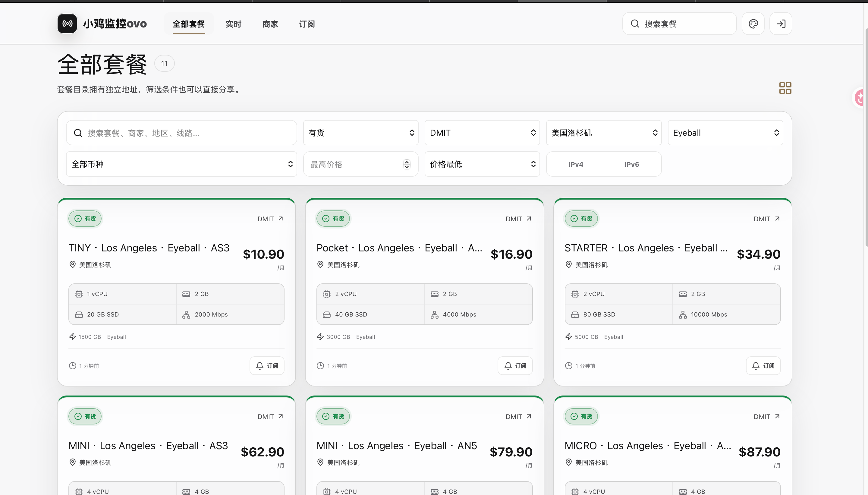The height and width of the screenshot is (495, 868).
Task: Click the 搜索套餐、商家、地区、线路 filter input
Action: (x=181, y=133)
